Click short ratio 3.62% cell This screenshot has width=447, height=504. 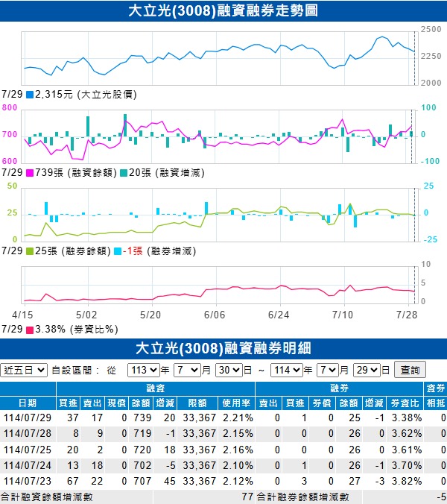407,434
